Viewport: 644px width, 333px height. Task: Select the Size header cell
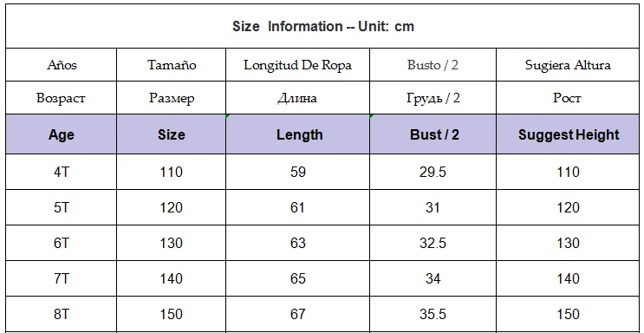click(172, 134)
